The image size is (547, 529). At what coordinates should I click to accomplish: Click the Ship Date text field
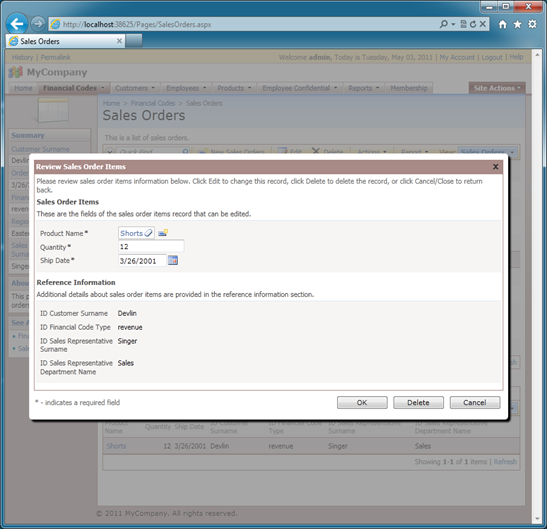[x=142, y=261]
